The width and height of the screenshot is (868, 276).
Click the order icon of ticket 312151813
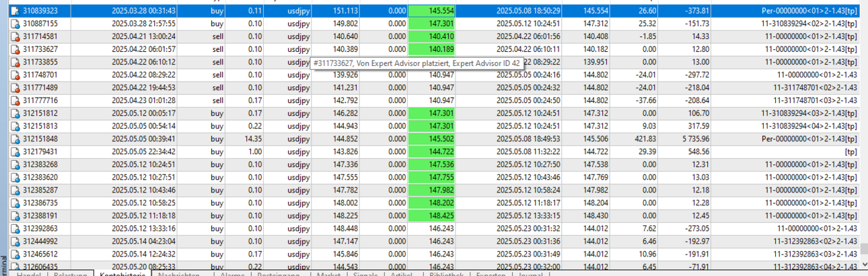14,127
